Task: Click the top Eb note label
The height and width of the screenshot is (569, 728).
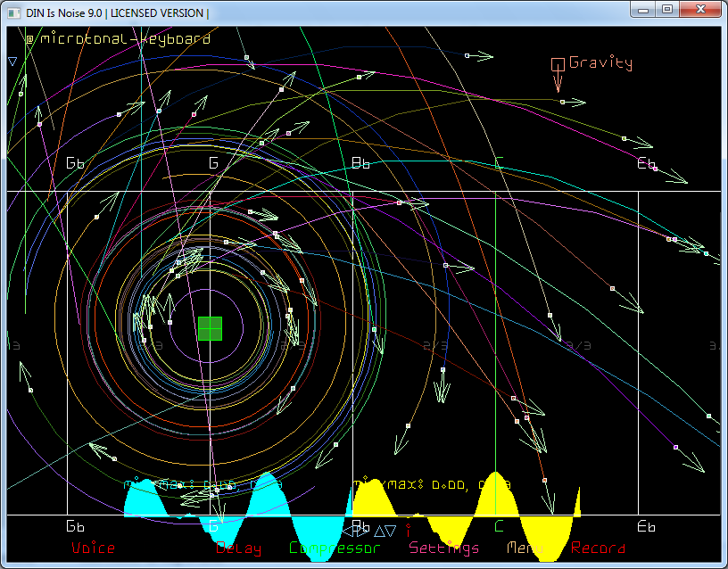Action: [x=647, y=163]
